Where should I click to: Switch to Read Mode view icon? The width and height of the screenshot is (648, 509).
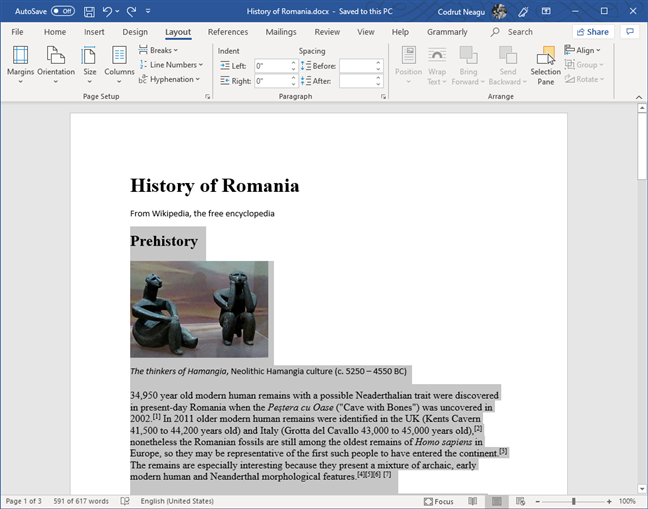pos(472,501)
